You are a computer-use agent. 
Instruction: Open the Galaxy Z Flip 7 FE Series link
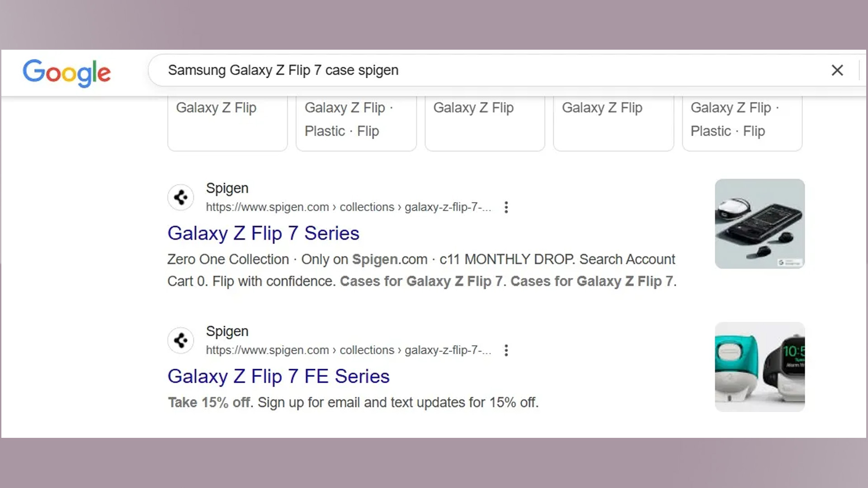[278, 376]
